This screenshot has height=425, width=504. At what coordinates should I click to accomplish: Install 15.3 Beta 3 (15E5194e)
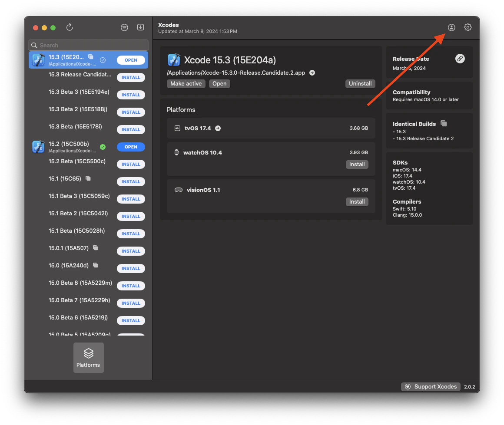pyautogui.click(x=131, y=95)
